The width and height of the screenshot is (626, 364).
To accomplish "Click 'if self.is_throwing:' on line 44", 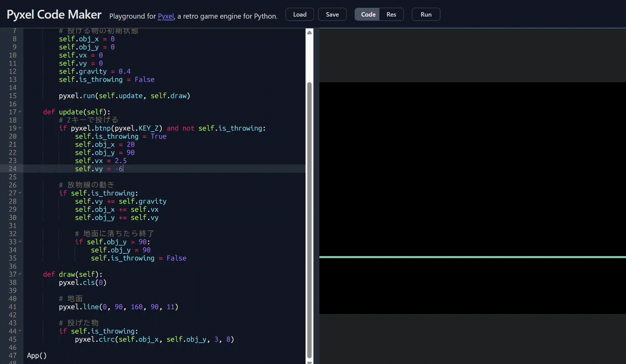I will pos(99,331).
